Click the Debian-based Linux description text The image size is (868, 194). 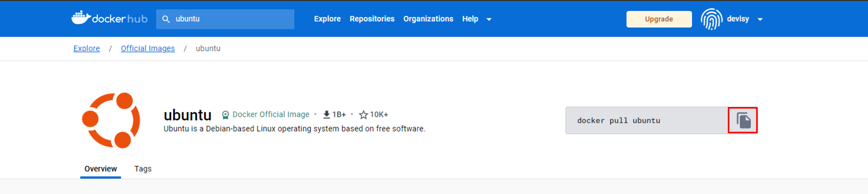coord(294,129)
